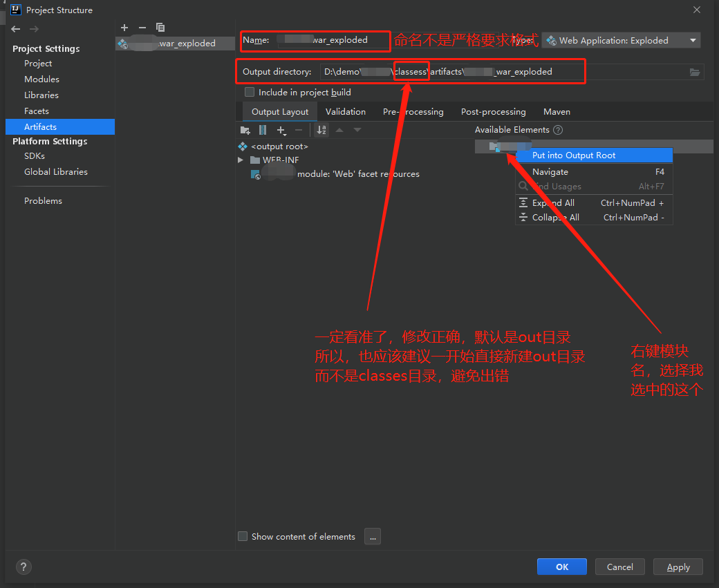Switch to the Maven tab

(x=557, y=112)
